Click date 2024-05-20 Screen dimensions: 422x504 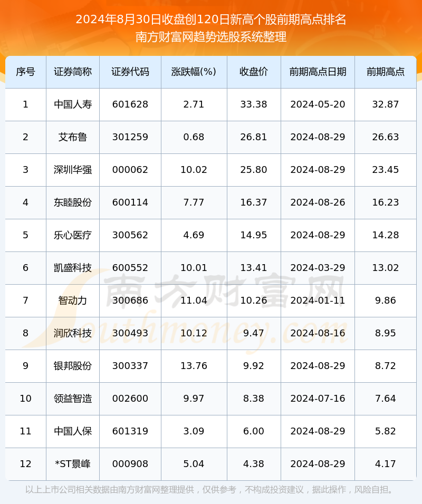318,104
